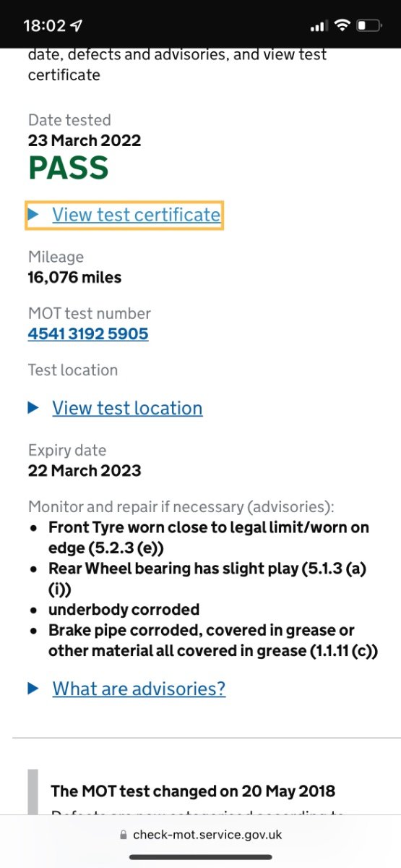
Task: Tap the 16,076 miles mileage value
Action: coord(75,277)
